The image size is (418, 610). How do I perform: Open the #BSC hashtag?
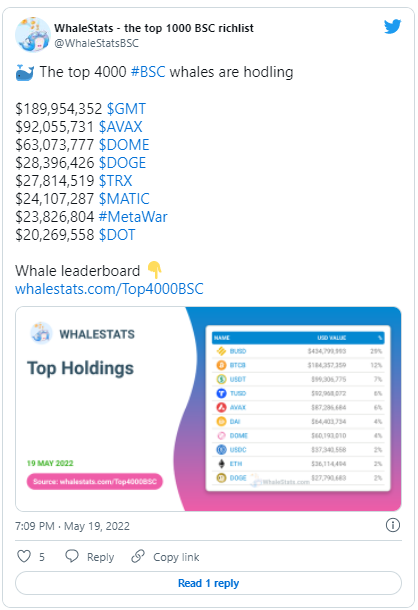point(148,72)
